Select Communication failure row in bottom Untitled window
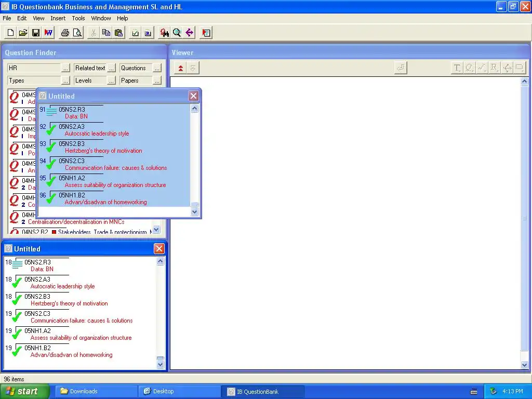Image resolution: width=532 pixels, height=399 pixels. (x=80, y=317)
